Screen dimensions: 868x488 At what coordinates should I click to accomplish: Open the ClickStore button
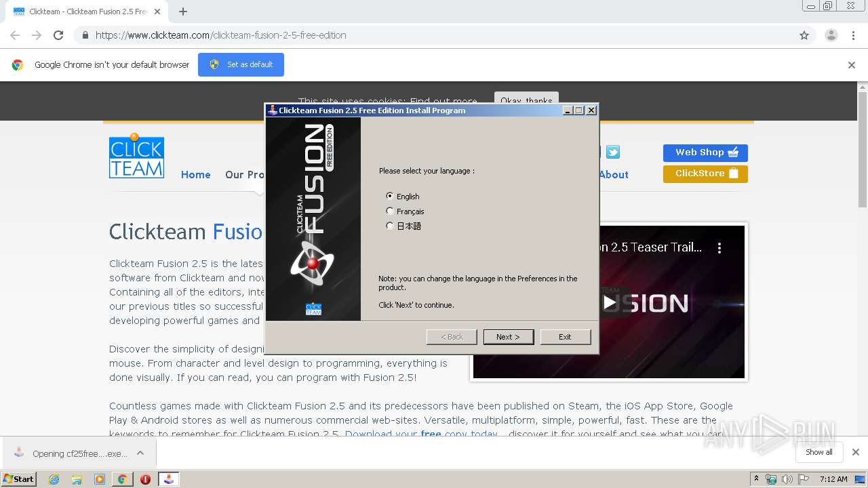[705, 174]
